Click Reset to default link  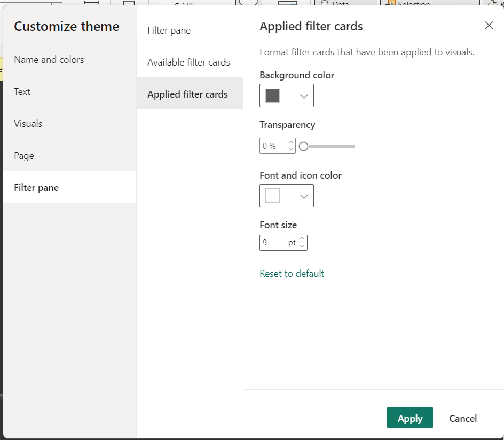(292, 274)
